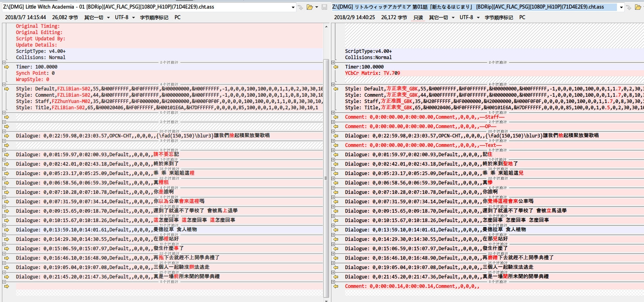The width and height of the screenshot is (644, 302).
Task: Copy left 0:06:58.56 dialogue line to right
Action: coord(7,183)
